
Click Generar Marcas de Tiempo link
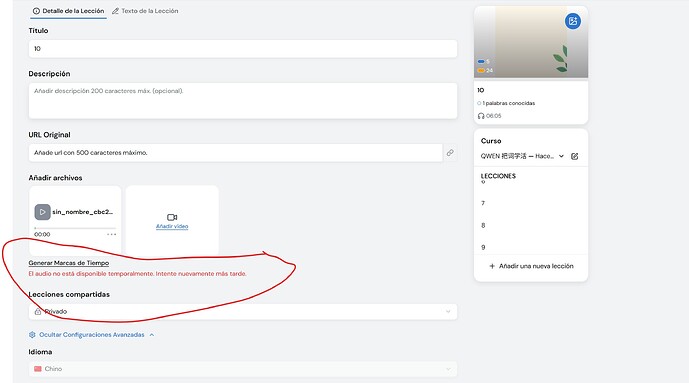pos(69,263)
